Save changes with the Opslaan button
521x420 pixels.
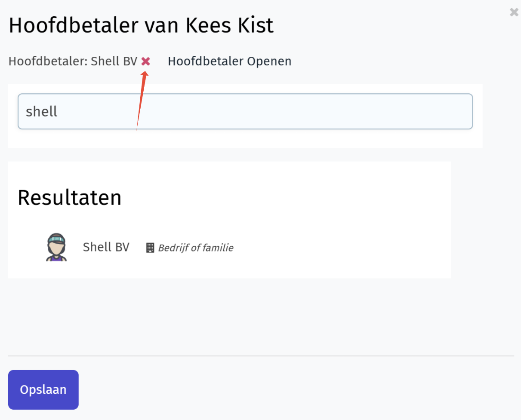click(43, 389)
